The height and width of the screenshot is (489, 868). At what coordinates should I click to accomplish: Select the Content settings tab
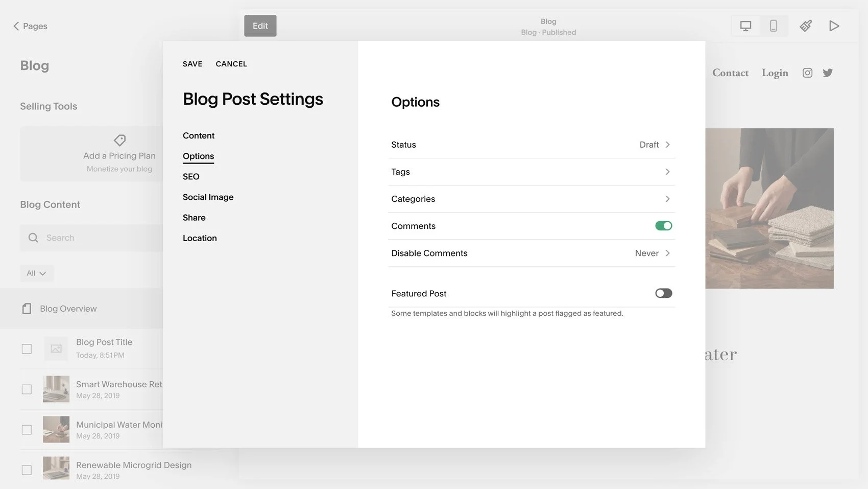coord(199,135)
